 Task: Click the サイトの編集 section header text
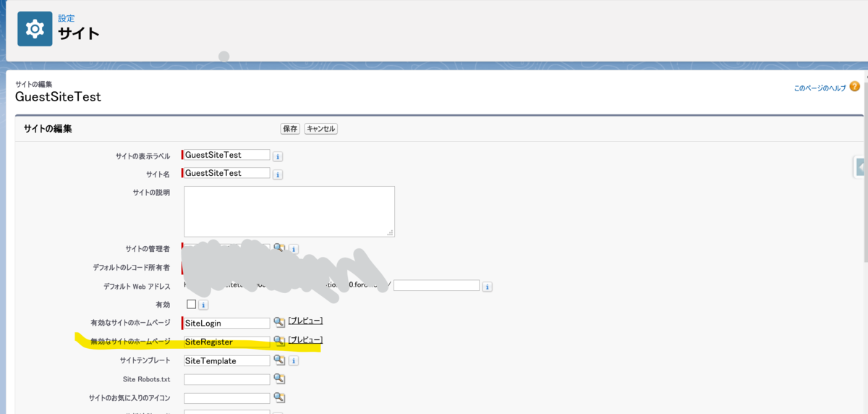click(48, 129)
